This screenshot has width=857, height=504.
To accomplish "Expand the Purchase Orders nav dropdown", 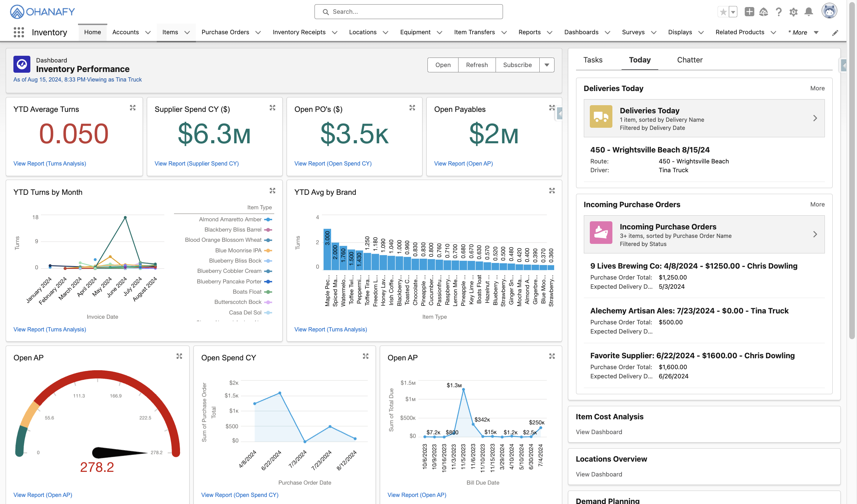I will tap(258, 32).
